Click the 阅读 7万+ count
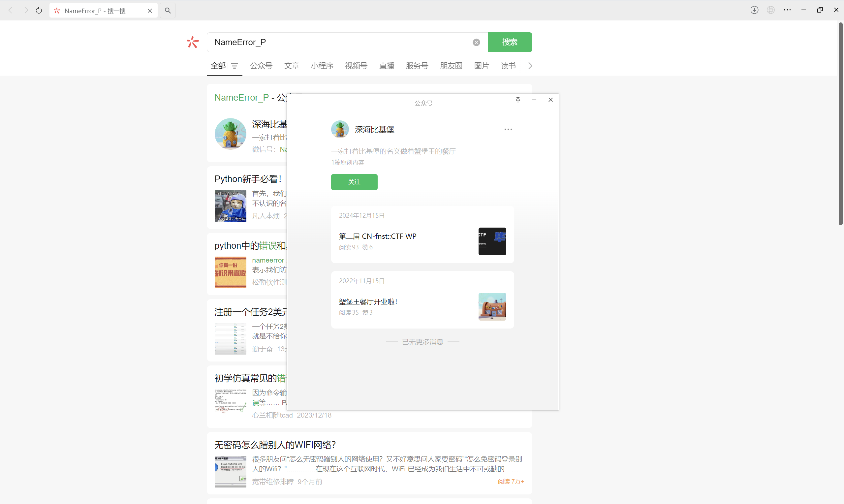 511,482
